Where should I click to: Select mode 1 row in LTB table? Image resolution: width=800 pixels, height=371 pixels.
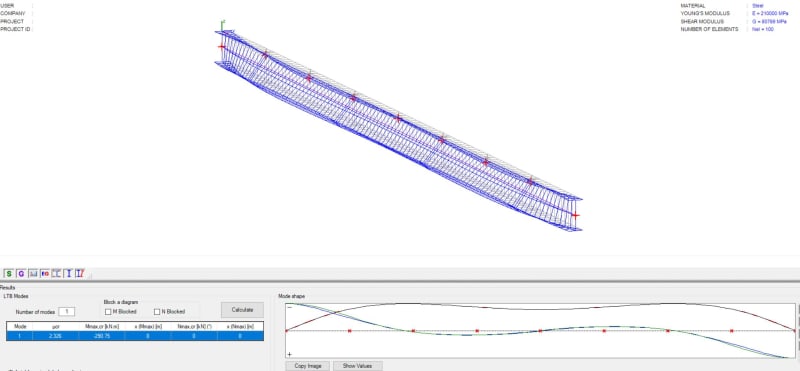135,336
